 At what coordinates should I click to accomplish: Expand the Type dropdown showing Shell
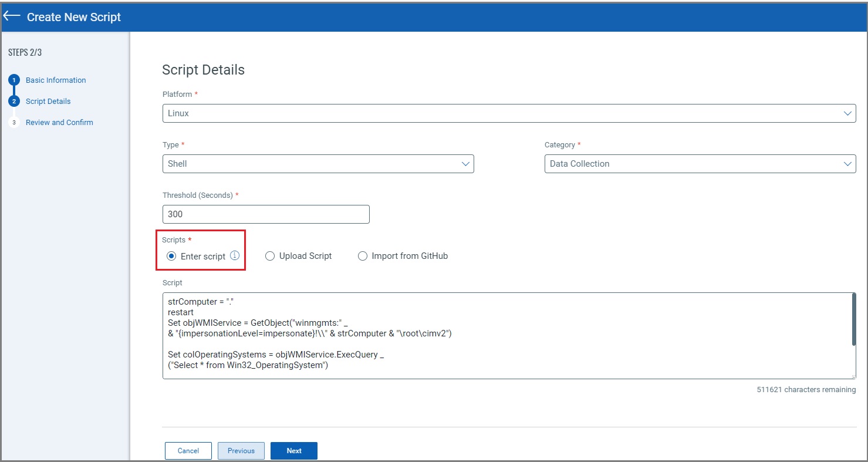pos(318,164)
